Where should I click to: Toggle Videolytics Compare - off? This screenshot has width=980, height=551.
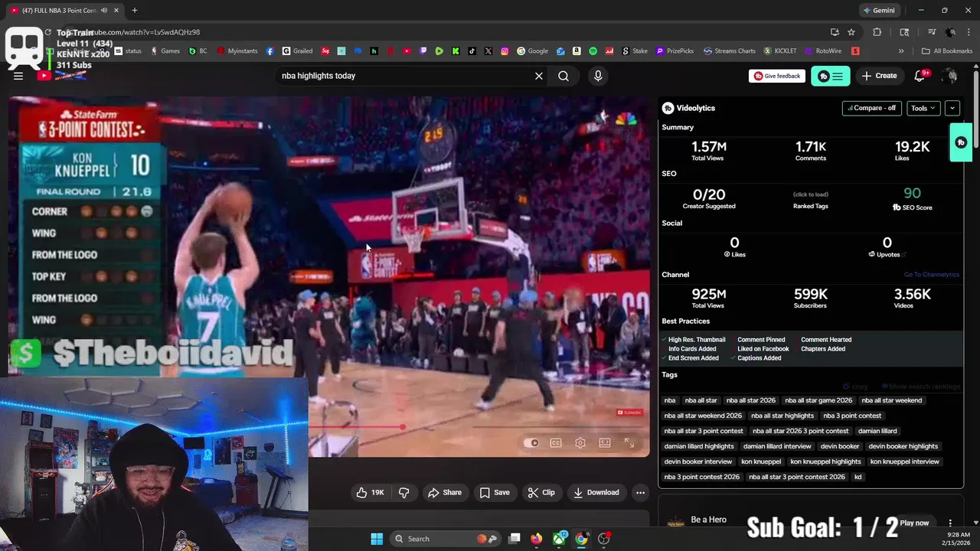click(871, 108)
